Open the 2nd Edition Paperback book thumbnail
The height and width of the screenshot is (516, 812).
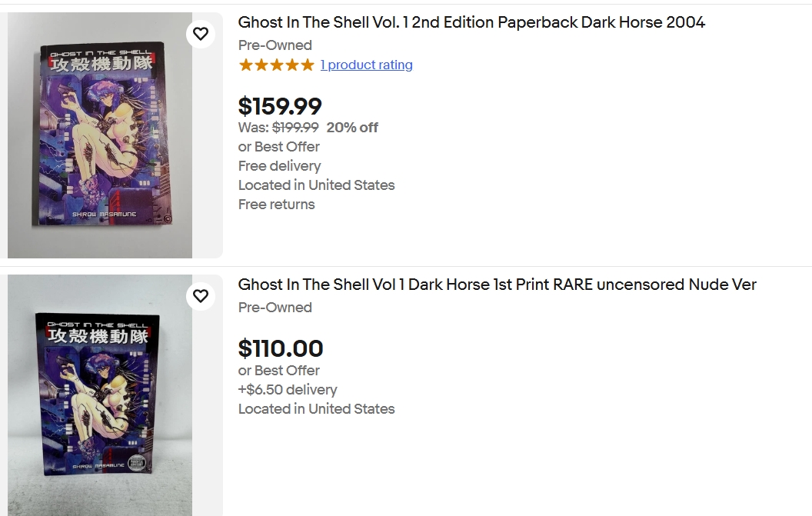point(100,135)
